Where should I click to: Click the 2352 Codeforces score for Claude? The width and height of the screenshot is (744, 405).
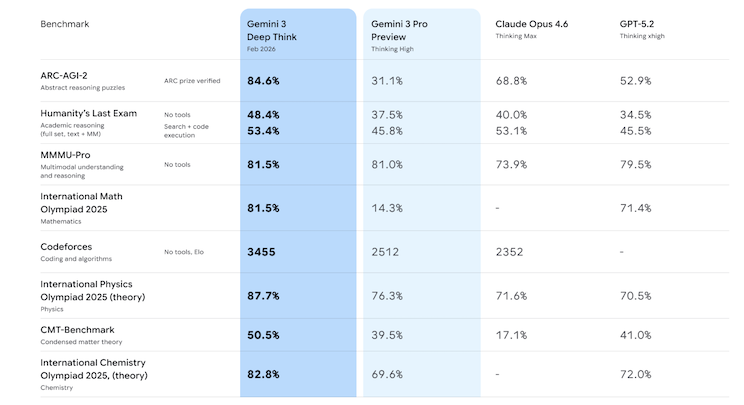[x=511, y=252]
